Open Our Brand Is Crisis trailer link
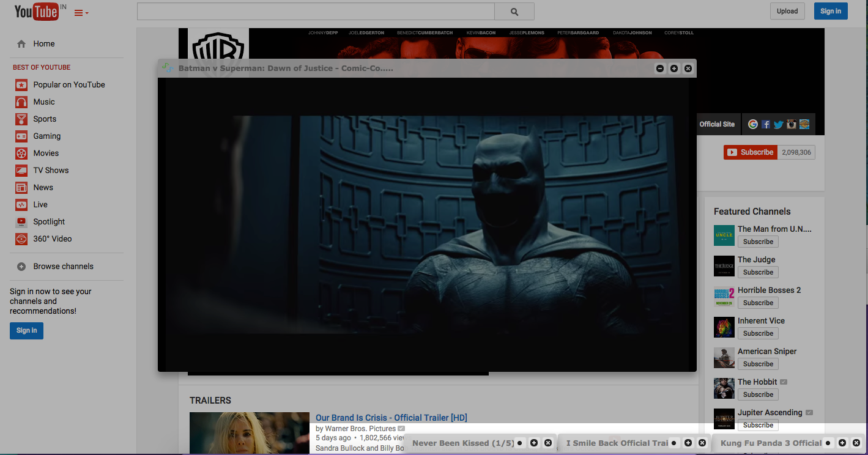 point(391,418)
